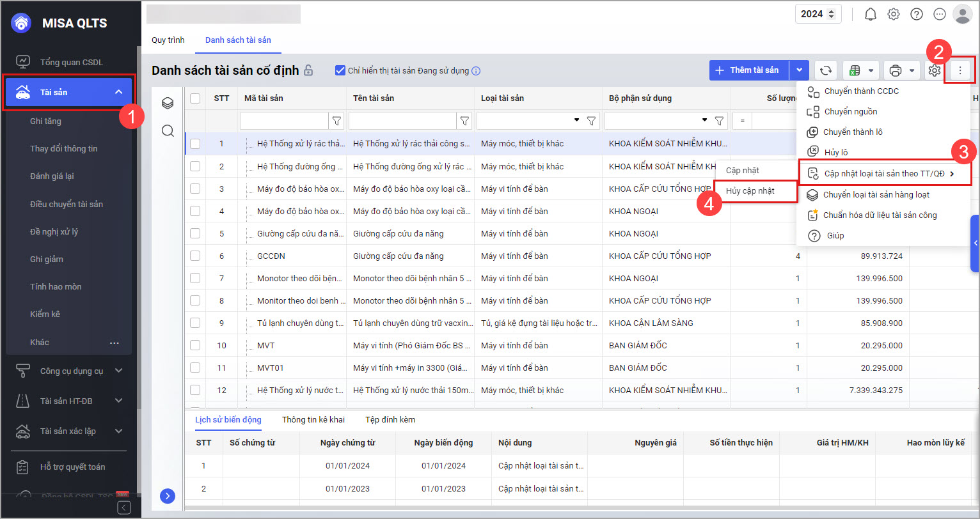The height and width of the screenshot is (519, 980).
Task: Click the refresh asset list icon
Action: click(x=826, y=70)
